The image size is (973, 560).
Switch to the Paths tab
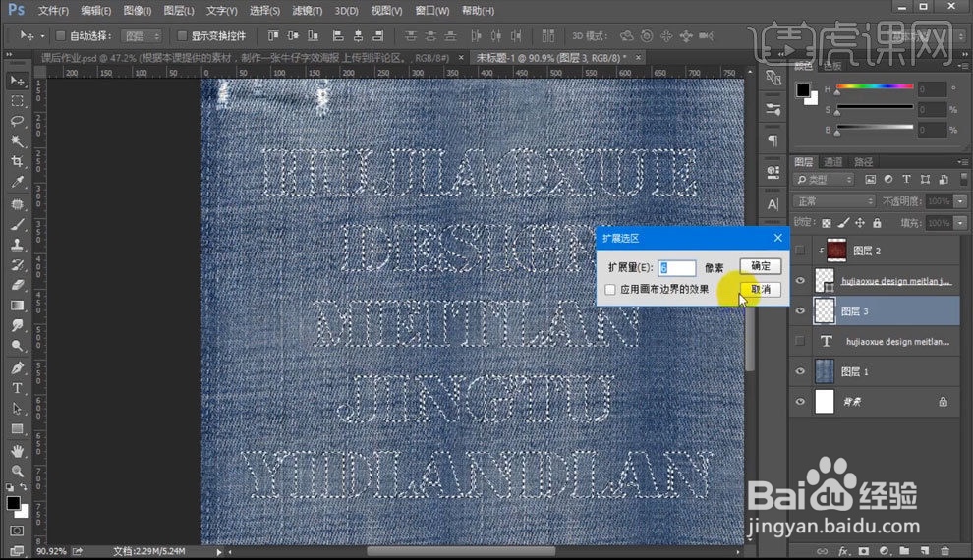863,162
